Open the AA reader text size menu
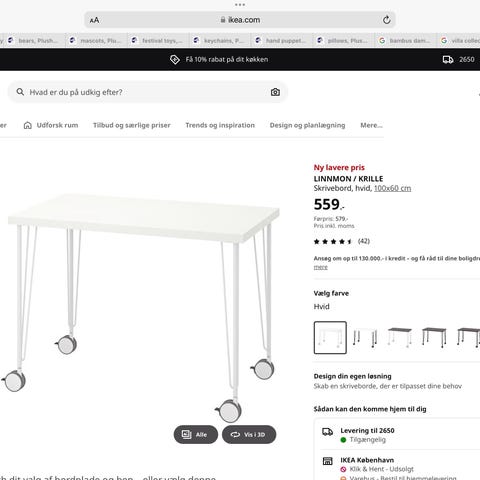 [94, 20]
